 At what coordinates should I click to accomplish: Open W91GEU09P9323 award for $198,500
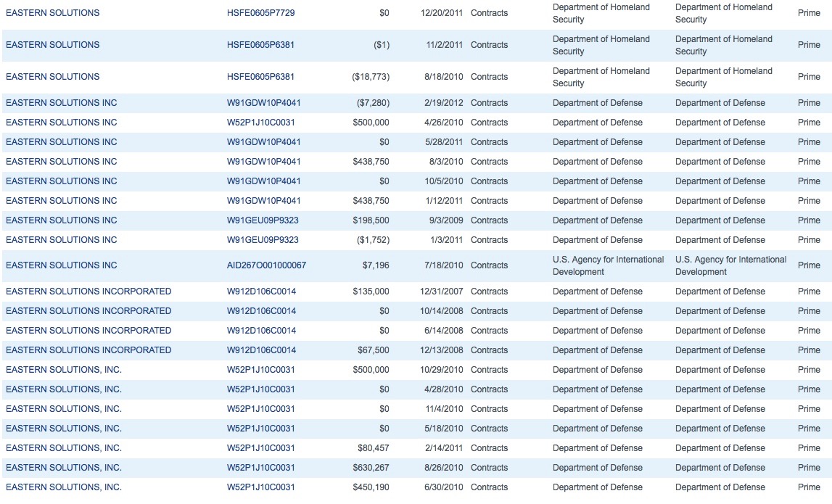pos(263,220)
